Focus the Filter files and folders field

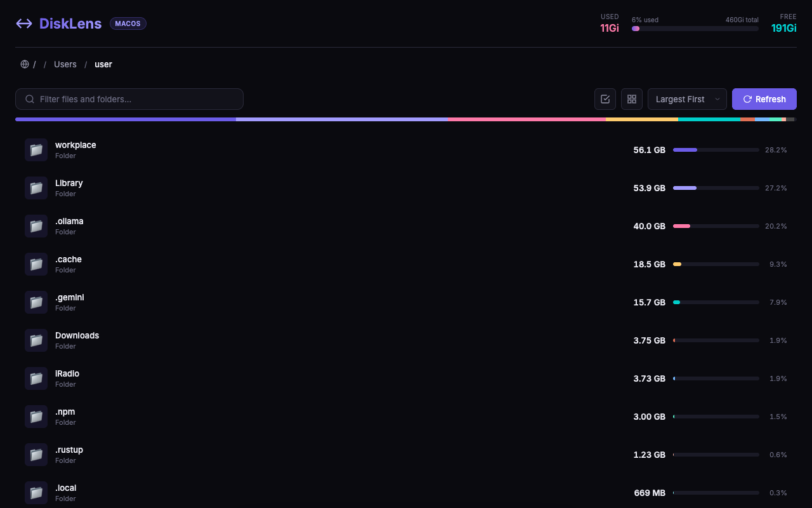(129, 99)
